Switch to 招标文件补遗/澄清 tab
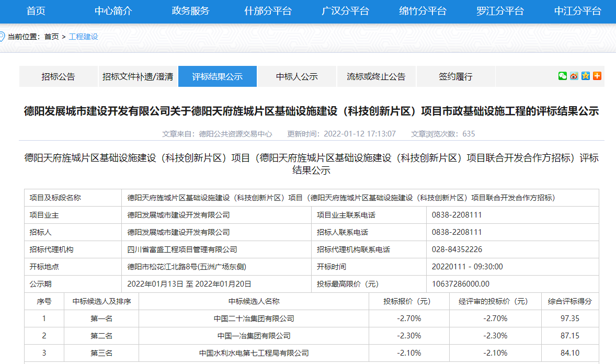 click(x=138, y=76)
